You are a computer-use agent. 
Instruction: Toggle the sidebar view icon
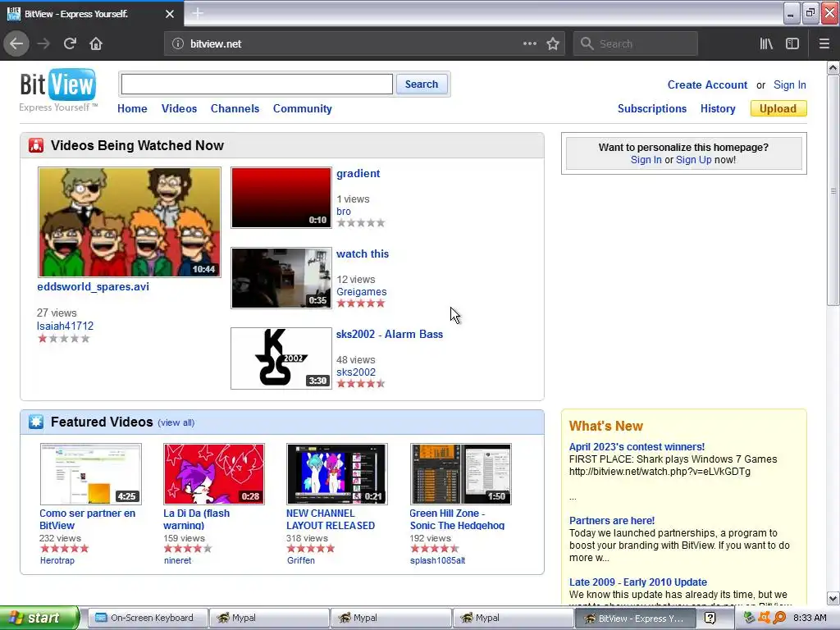792,44
